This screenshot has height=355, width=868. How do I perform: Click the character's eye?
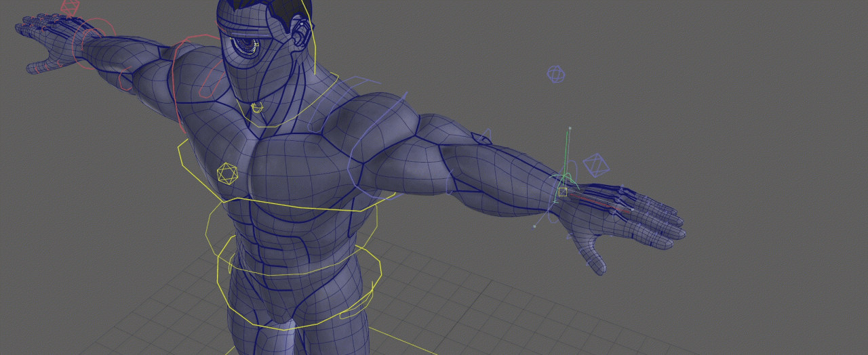[x=243, y=46]
